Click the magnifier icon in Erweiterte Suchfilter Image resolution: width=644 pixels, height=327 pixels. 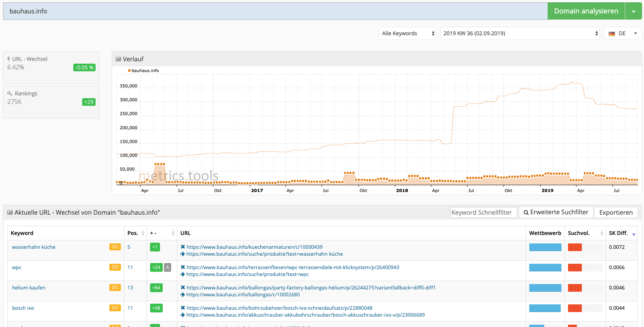point(526,212)
